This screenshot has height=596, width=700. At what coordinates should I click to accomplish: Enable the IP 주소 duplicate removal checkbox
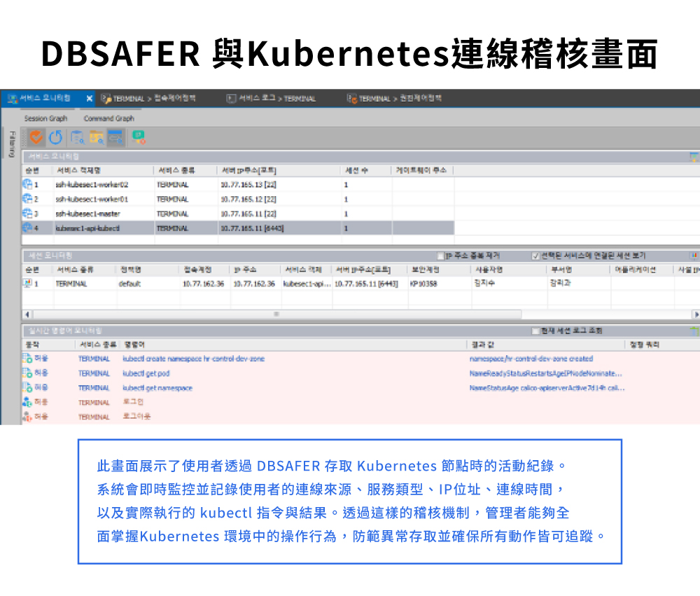[441, 256]
